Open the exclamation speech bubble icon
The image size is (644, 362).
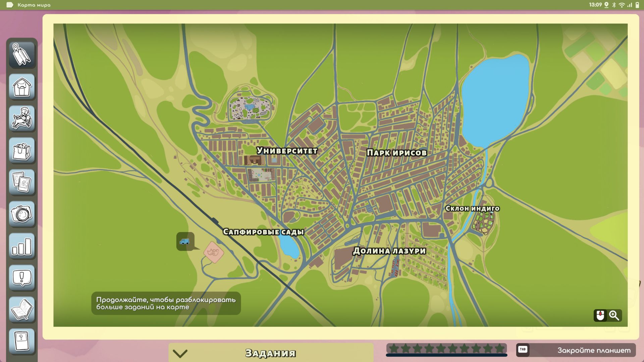[22, 278]
